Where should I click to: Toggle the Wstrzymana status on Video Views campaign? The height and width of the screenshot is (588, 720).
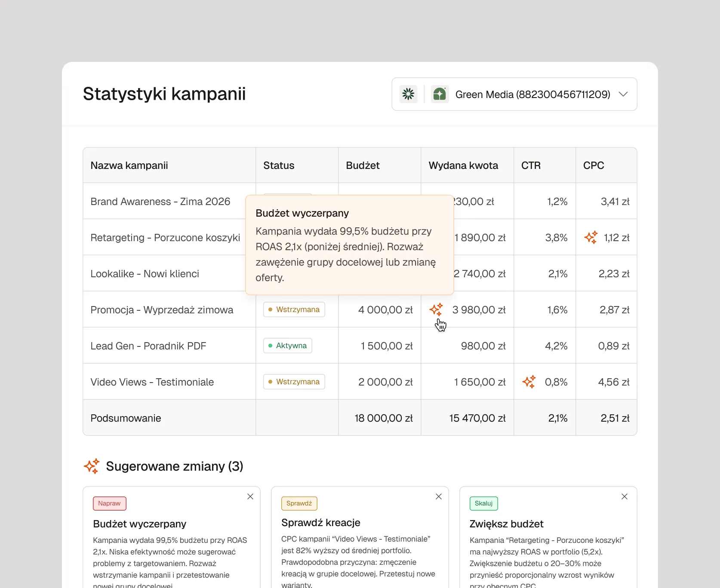pos(294,381)
